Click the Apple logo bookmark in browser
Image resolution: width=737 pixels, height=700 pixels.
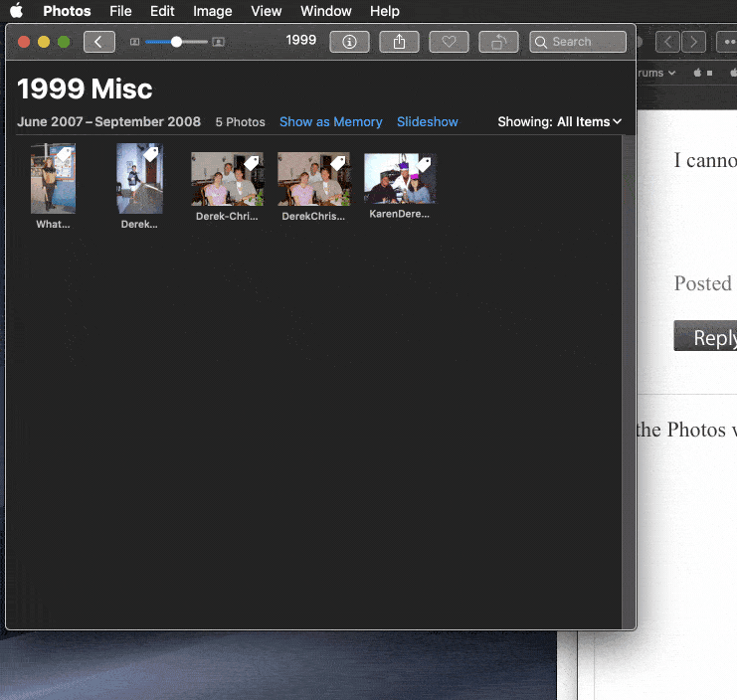(698, 73)
